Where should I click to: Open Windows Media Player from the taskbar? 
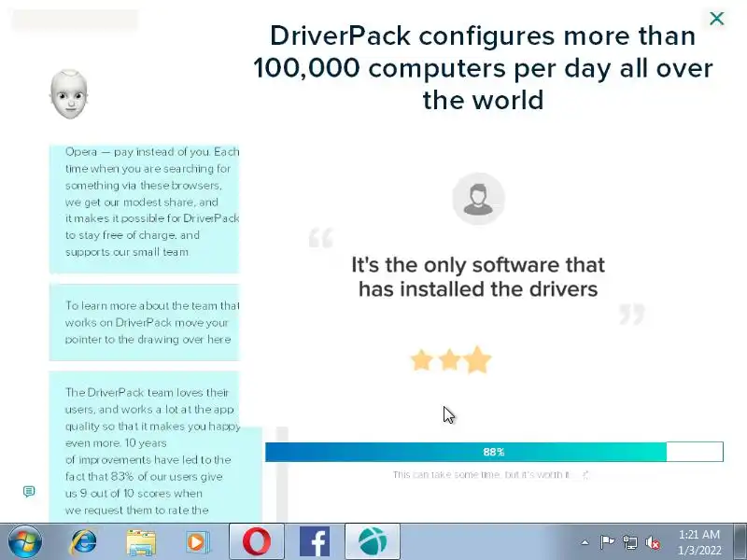click(x=198, y=542)
